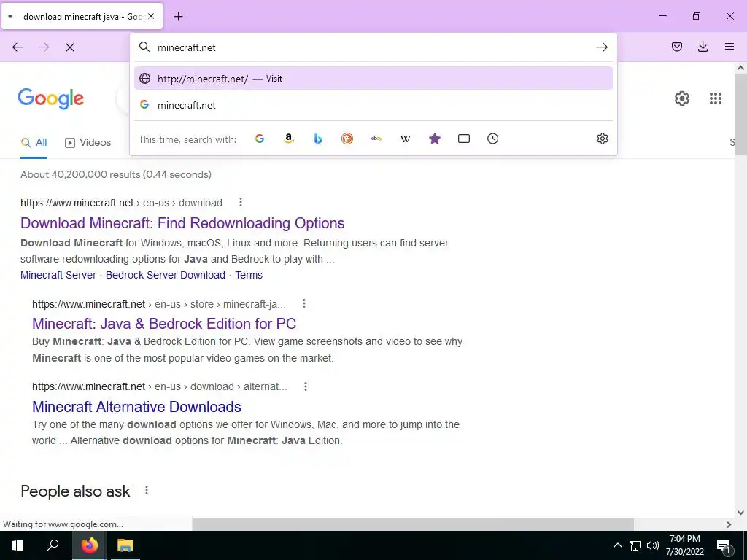Go back using the browser back arrow
The image size is (747, 560).
pyautogui.click(x=18, y=47)
